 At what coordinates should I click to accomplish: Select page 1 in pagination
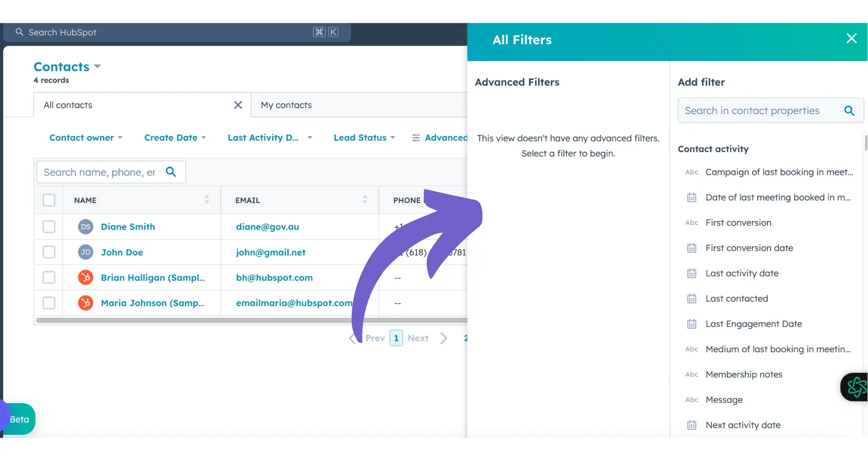(x=396, y=338)
